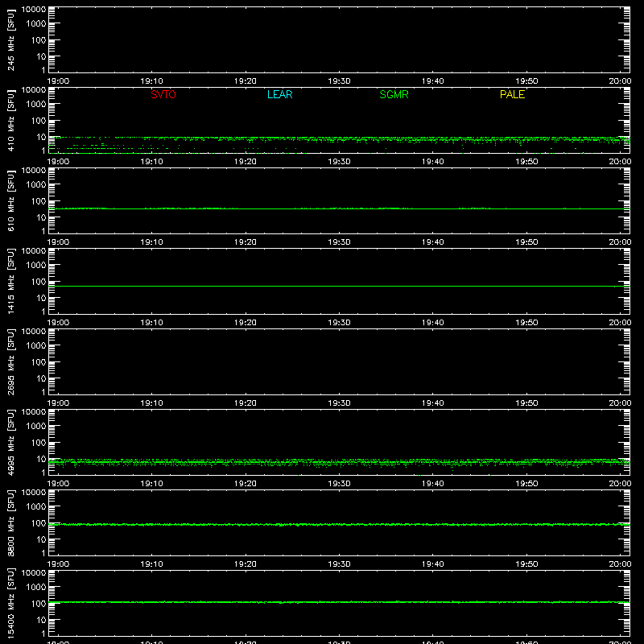The width and height of the screenshot is (644, 644).
Task: Click the 100 tick label on 4995 MHz axis
Action: (39, 443)
